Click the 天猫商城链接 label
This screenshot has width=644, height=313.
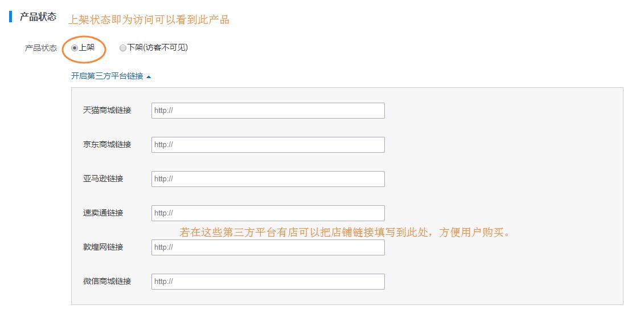tap(107, 110)
